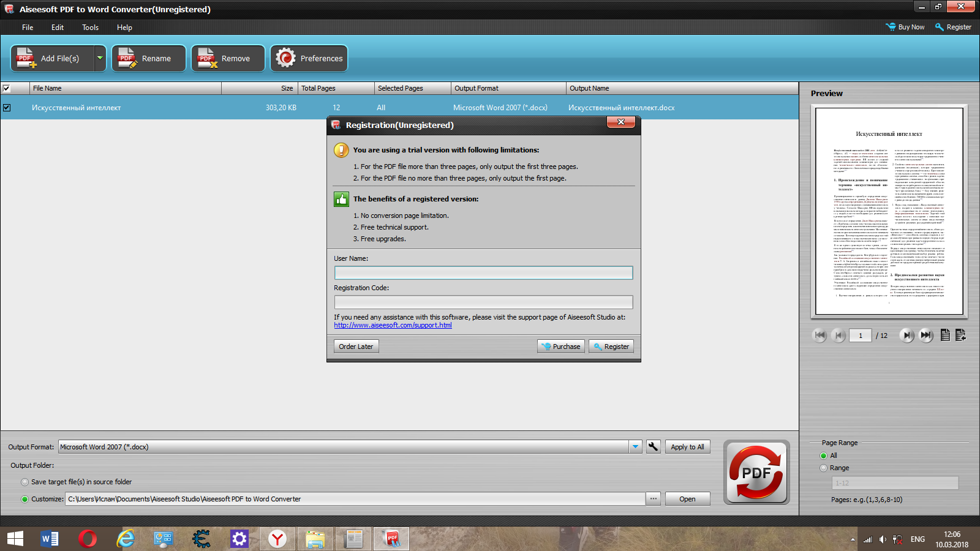Toggle the select-all checkbox in table header
Image resolution: width=980 pixels, height=551 pixels.
[x=7, y=88]
